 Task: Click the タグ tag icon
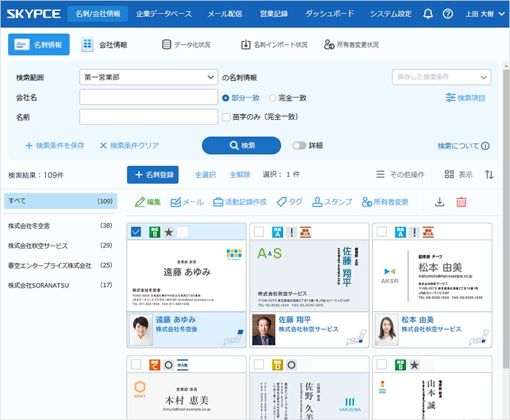coord(282,202)
